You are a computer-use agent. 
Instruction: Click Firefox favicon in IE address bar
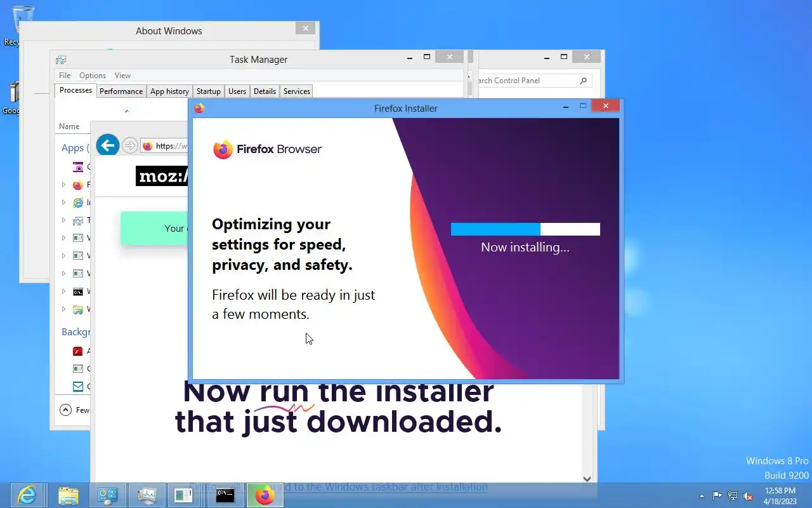click(x=148, y=146)
